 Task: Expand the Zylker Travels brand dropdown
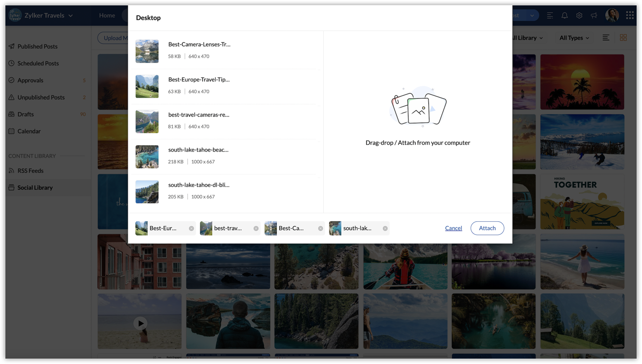71,16
